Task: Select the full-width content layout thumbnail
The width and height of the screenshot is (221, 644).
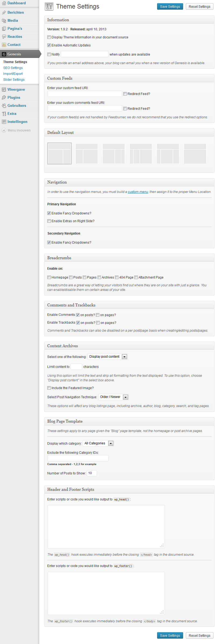Action: click(x=195, y=154)
